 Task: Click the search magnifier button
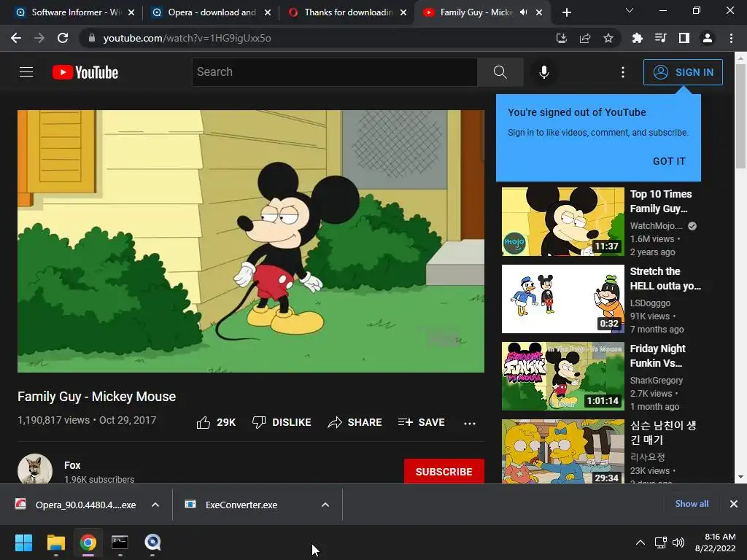[500, 72]
